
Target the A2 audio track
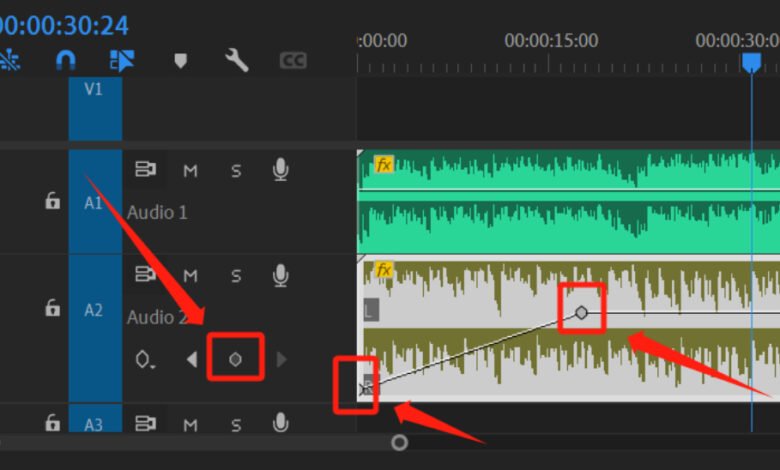pyautogui.click(x=95, y=328)
